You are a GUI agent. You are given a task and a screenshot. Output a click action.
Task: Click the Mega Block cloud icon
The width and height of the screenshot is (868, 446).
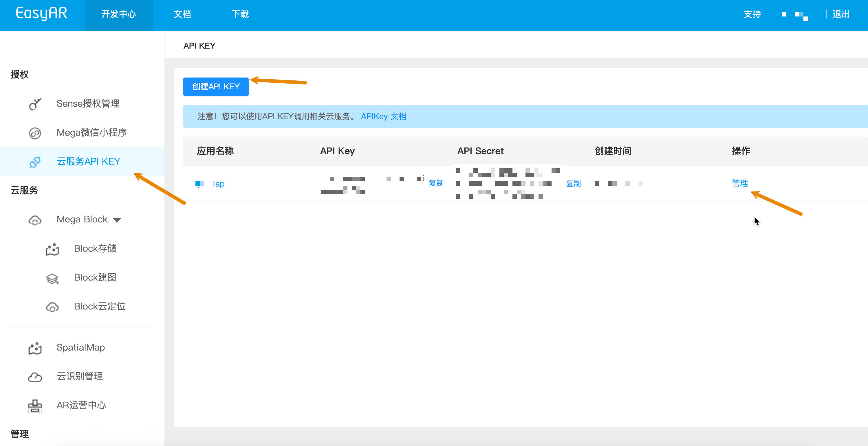click(x=35, y=220)
